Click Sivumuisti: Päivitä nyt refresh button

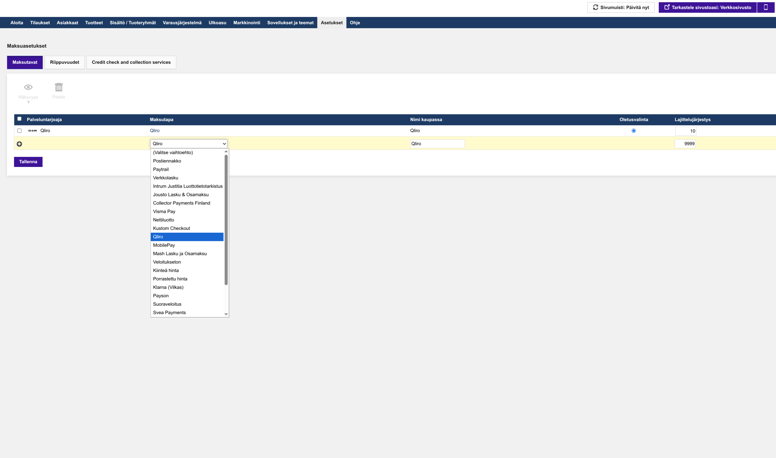[x=621, y=7]
